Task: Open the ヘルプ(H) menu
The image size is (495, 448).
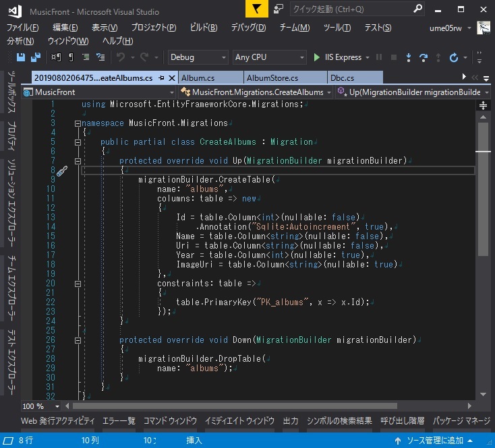Action: [118, 41]
